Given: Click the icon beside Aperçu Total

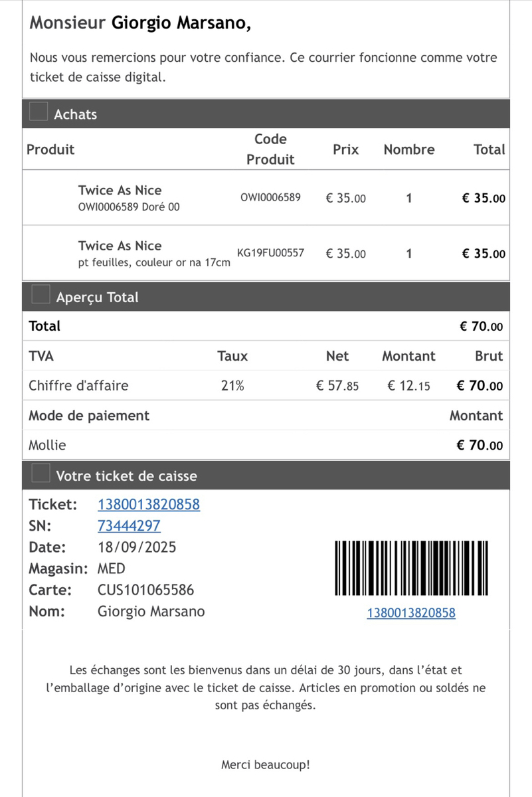Looking at the screenshot, I should (x=41, y=294).
